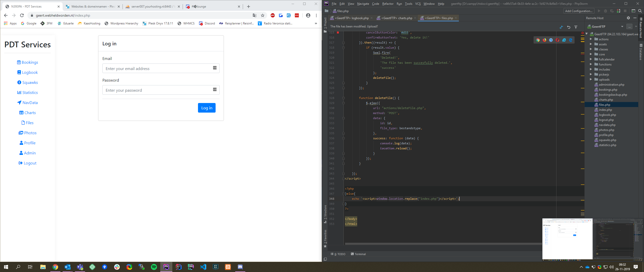The width and height of the screenshot is (644, 272).
Task: Click the Remote Host settings gear
Action: tap(628, 18)
